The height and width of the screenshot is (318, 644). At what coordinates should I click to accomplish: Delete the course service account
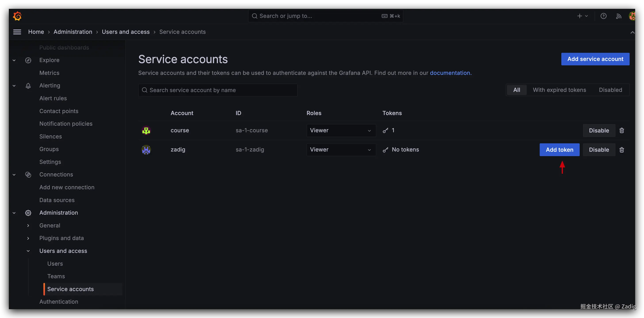click(x=621, y=130)
